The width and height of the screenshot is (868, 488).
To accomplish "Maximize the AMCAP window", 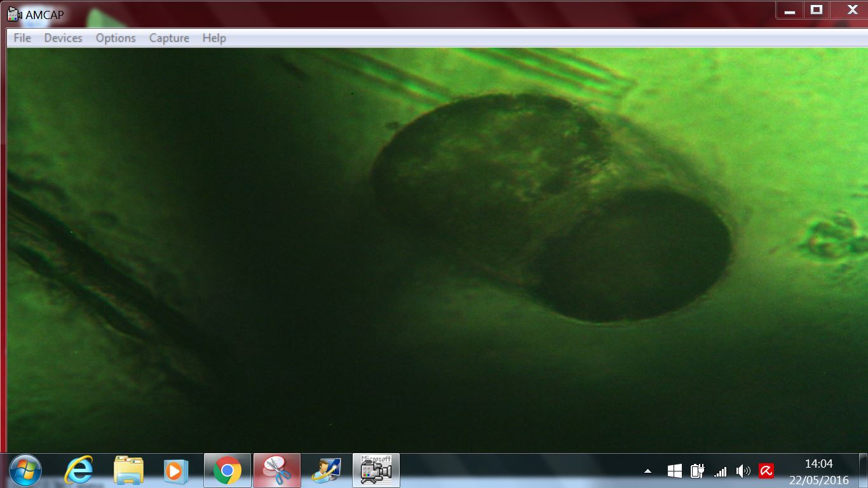I will [817, 11].
